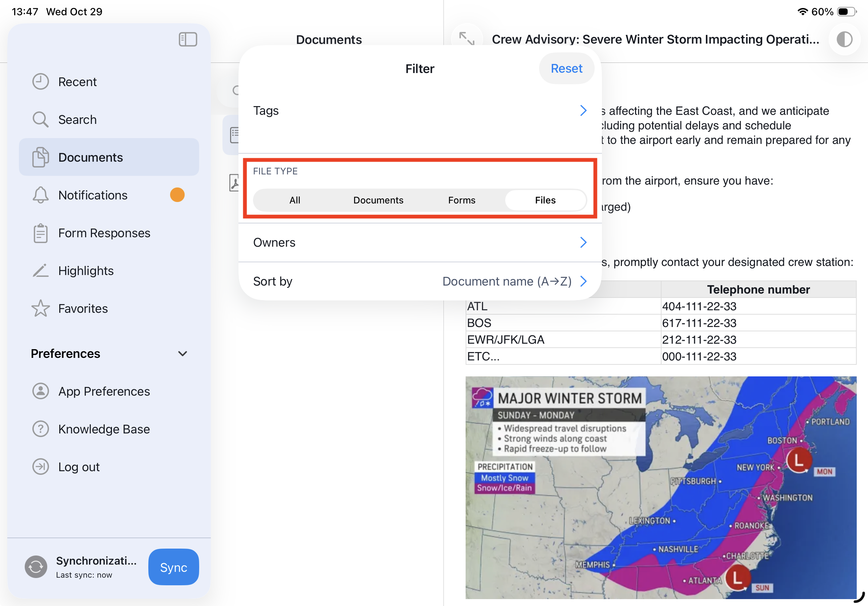Collapse the sidebar panel icon
The image size is (868, 606).
(x=188, y=39)
